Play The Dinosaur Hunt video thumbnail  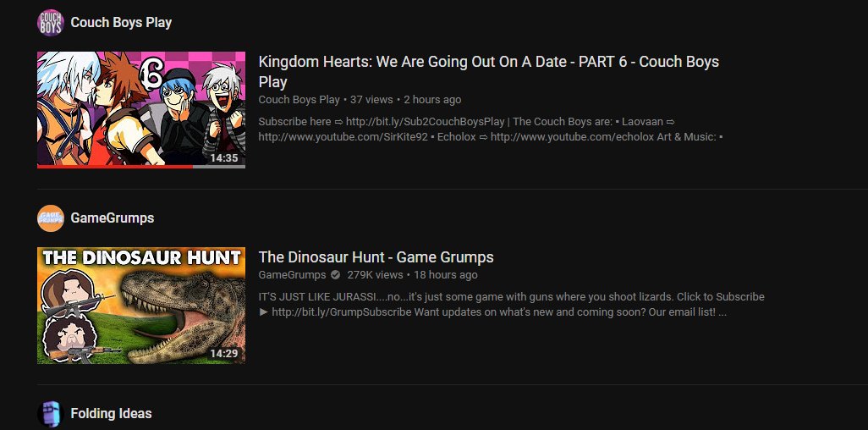[141, 306]
